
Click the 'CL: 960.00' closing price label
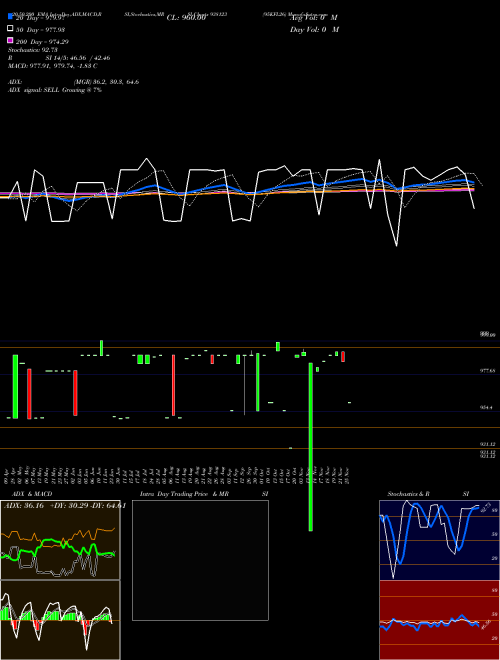186,18
